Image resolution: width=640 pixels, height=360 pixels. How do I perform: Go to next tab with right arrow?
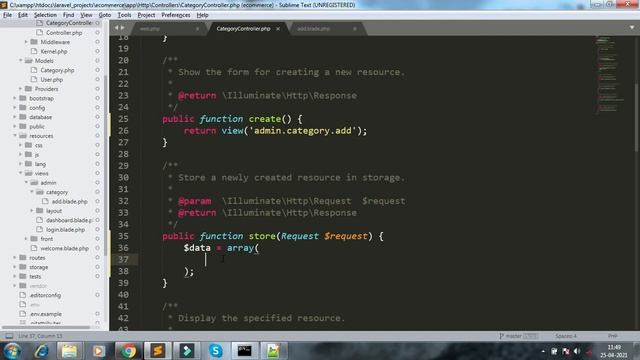coord(122,28)
